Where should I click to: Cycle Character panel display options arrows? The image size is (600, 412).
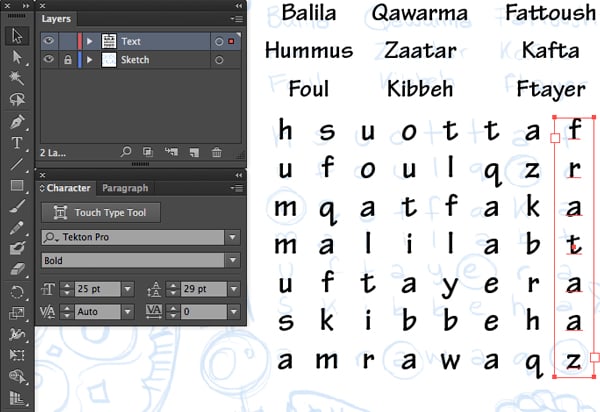point(42,188)
